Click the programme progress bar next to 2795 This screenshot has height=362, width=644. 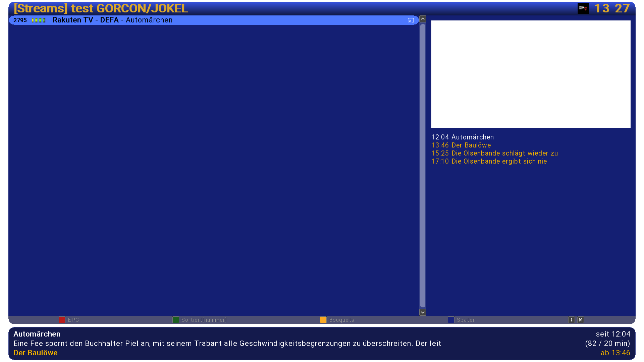point(40,20)
